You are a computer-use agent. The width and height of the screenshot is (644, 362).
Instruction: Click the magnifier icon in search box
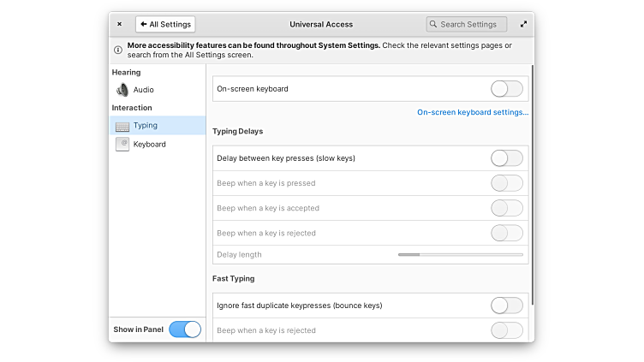click(x=434, y=25)
